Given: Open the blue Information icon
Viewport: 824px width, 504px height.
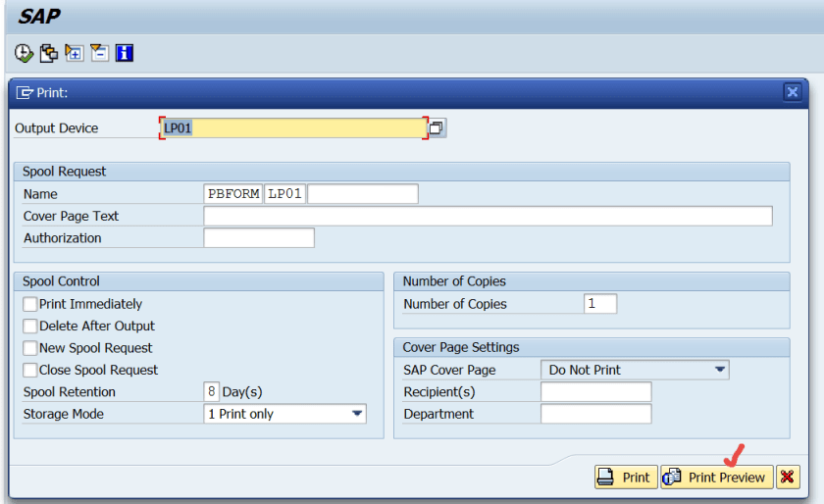Looking at the screenshot, I should click(125, 53).
